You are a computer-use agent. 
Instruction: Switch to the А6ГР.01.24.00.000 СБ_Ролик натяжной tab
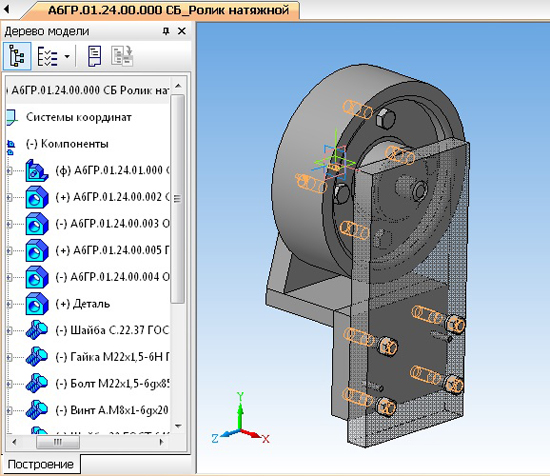pos(168,10)
